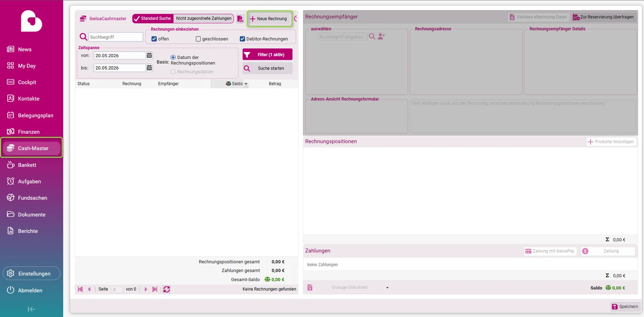Click the document icon beside Erzeuge Dokument
Screen dimensions: 644x317
point(310,288)
